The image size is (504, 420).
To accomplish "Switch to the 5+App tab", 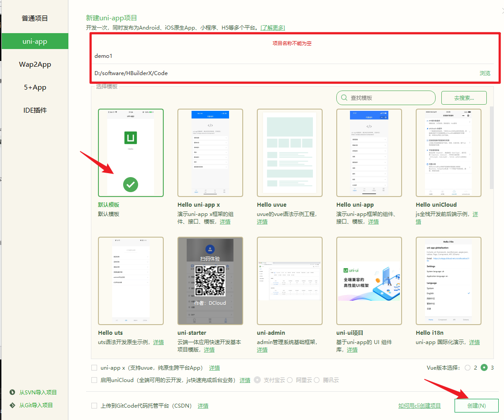I will [x=35, y=87].
